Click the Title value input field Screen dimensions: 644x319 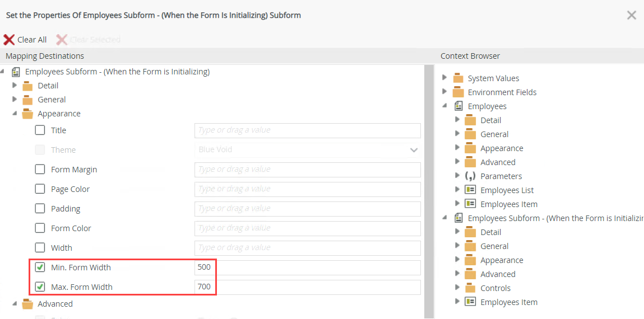pos(307,130)
